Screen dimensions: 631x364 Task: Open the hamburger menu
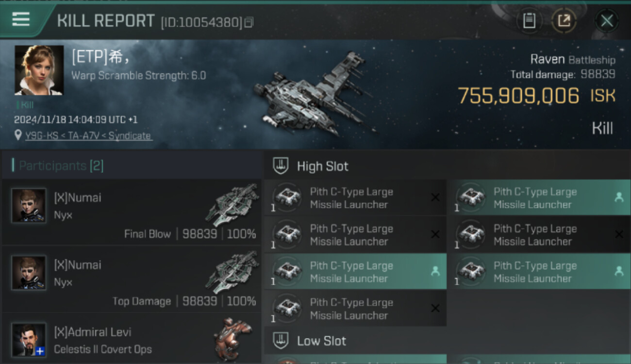(x=21, y=19)
